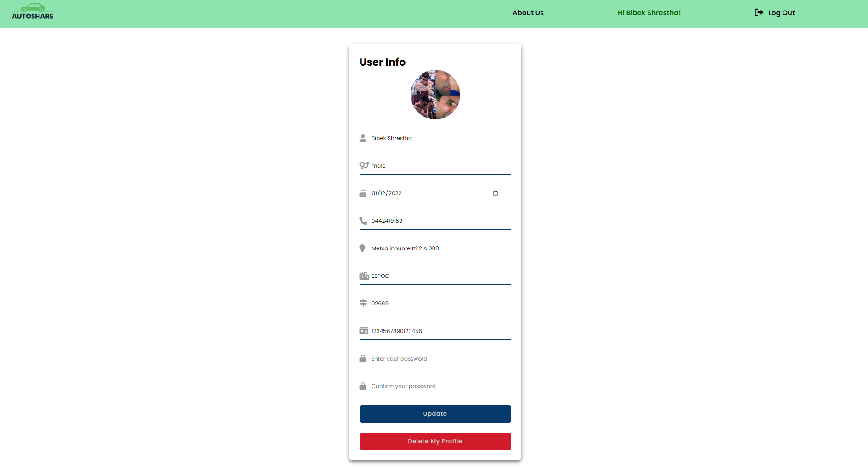Click the city building icon
Screen dimensions: 868x468
(x=364, y=276)
